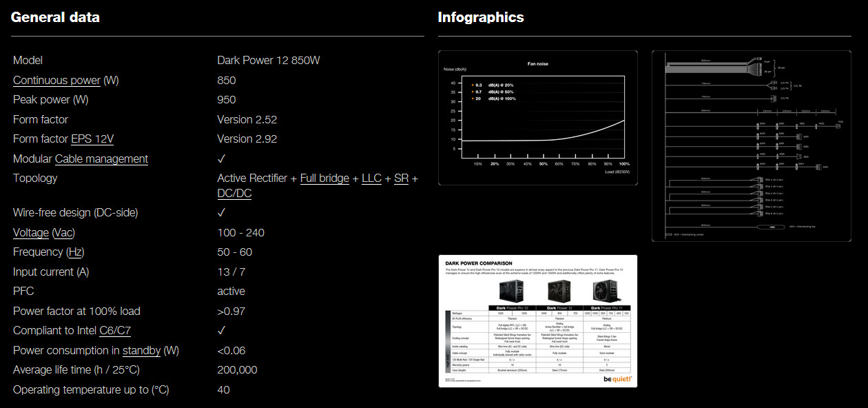Select model value 'Dark Power 12 850W'

click(x=269, y=60)
